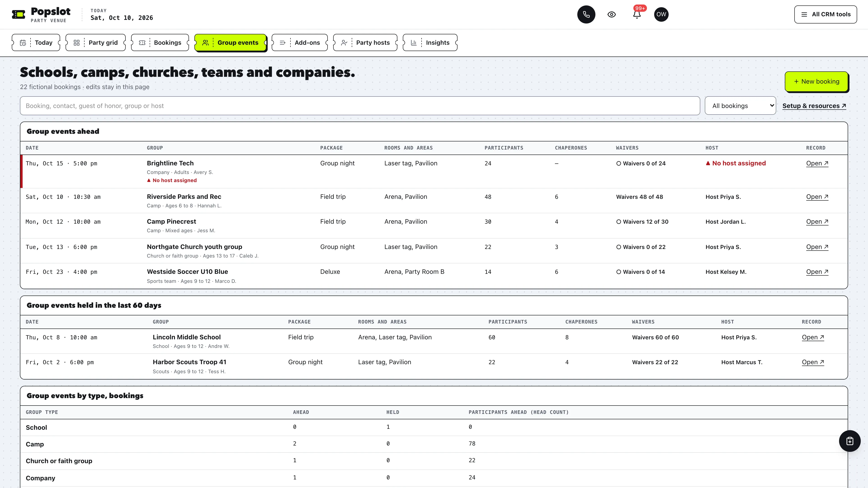Go to the Bookings tab
Viewport: 868px width, 488px height.
pos(160,42)
